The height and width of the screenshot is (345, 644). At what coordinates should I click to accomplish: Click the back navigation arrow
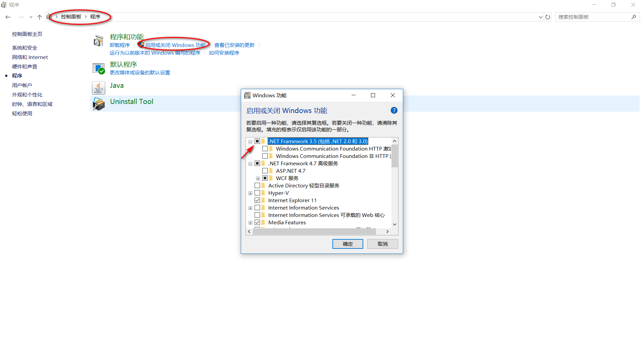point(8,17)
